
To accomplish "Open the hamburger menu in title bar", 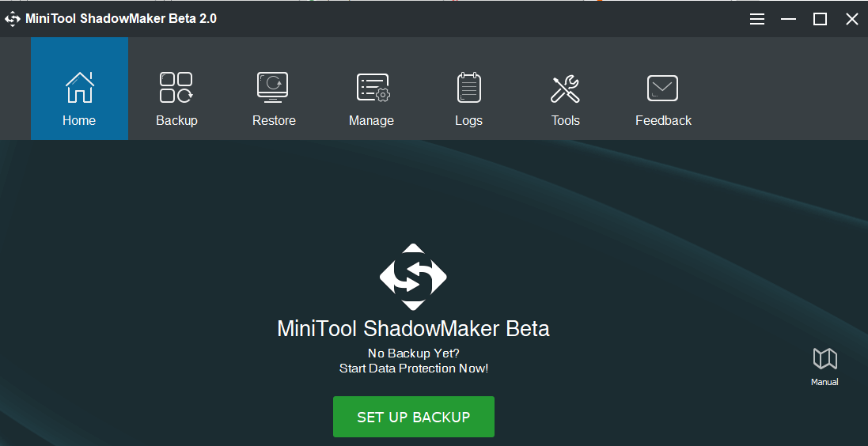I will pyautogui.click(x=757, y=19).
